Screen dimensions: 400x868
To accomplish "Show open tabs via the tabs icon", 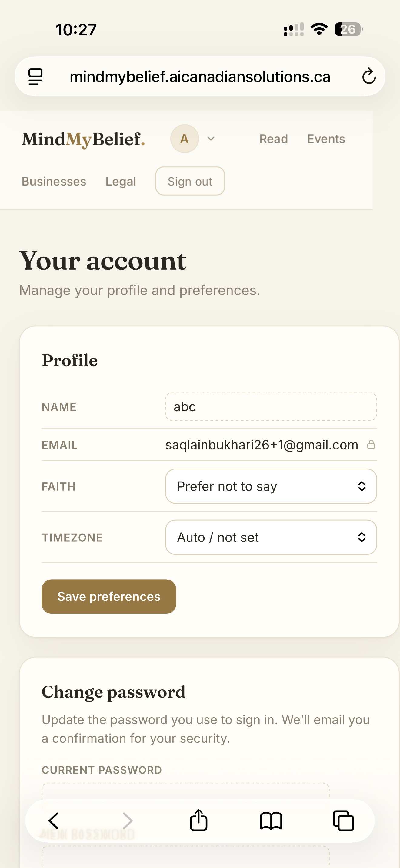I will coord(343,820).
